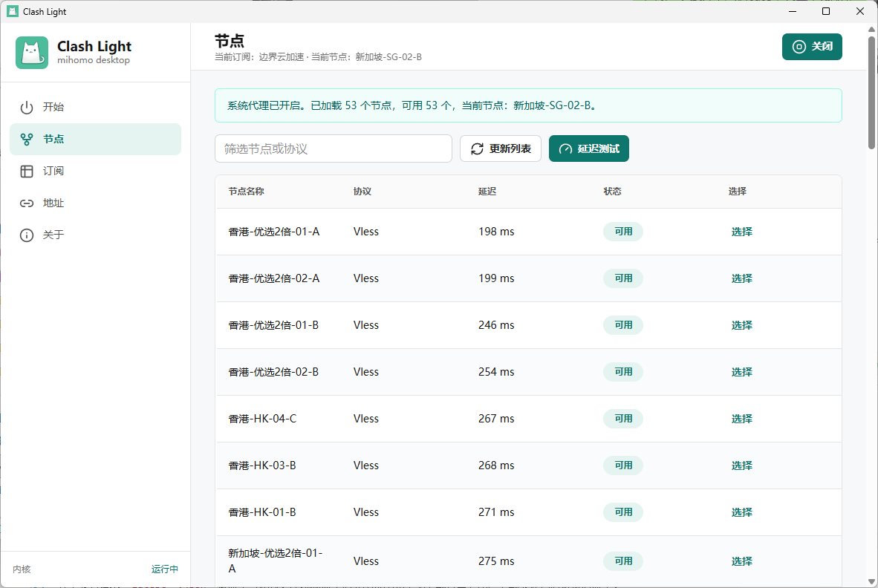Click the 当前订阅 subtitle under 节点 heading
This screenshot has width=878, height=588.
tap(318, 57)
